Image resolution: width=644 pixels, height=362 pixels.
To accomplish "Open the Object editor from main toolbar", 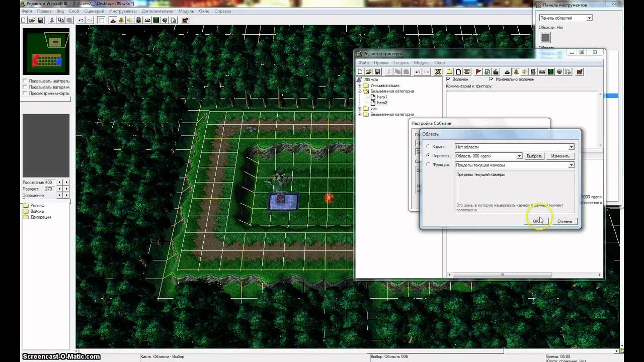I will pyautogui.click(x=138, y=20).
